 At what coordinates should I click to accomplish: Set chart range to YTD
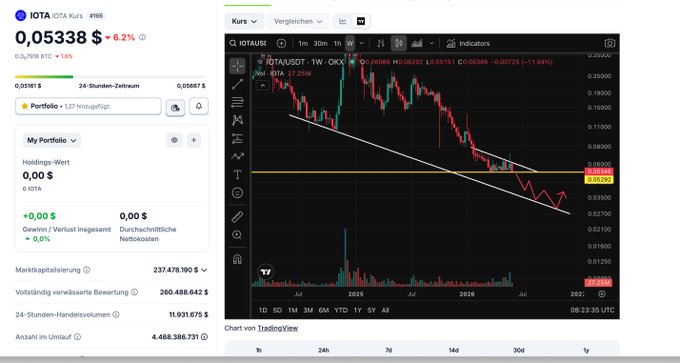pos(341,310)
